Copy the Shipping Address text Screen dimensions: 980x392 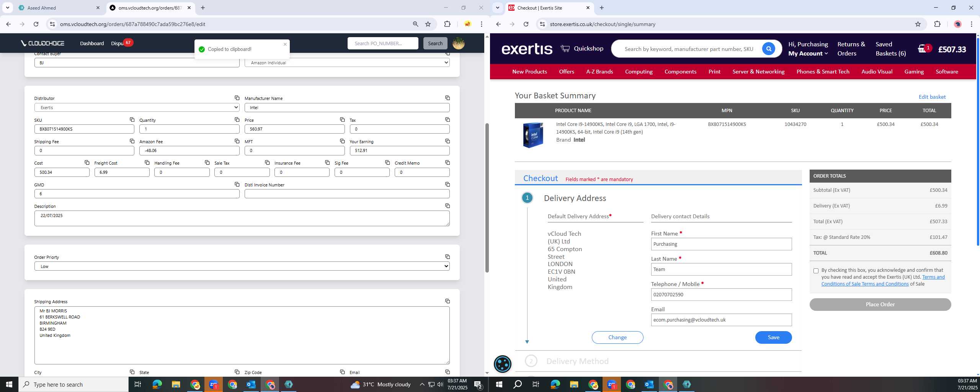[x=448, y=301]
